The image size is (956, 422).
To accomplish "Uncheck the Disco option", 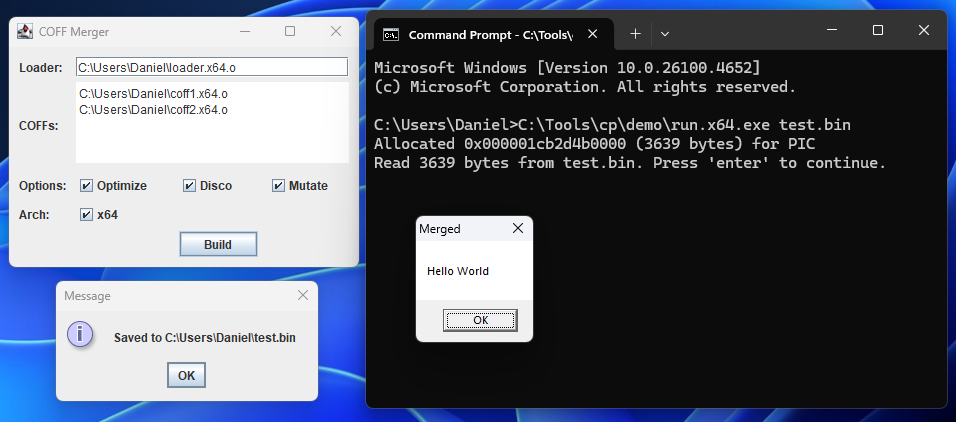I will (189, 186).
